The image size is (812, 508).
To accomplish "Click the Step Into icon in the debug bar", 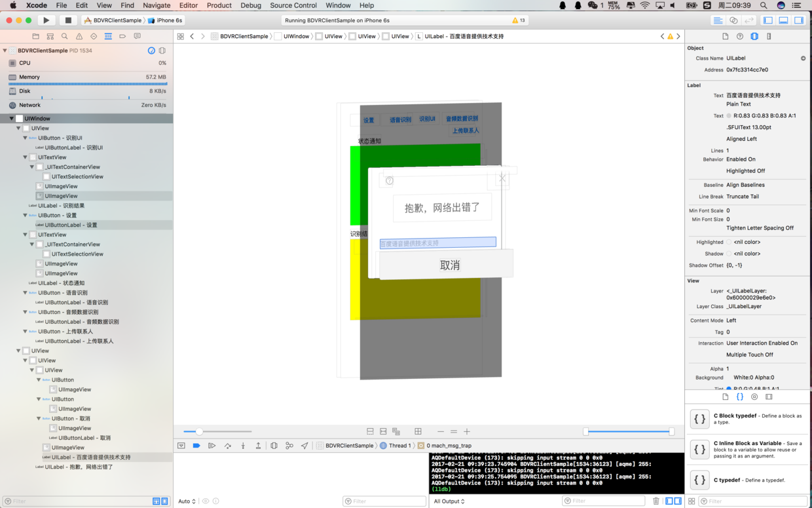I will [244, 445].
